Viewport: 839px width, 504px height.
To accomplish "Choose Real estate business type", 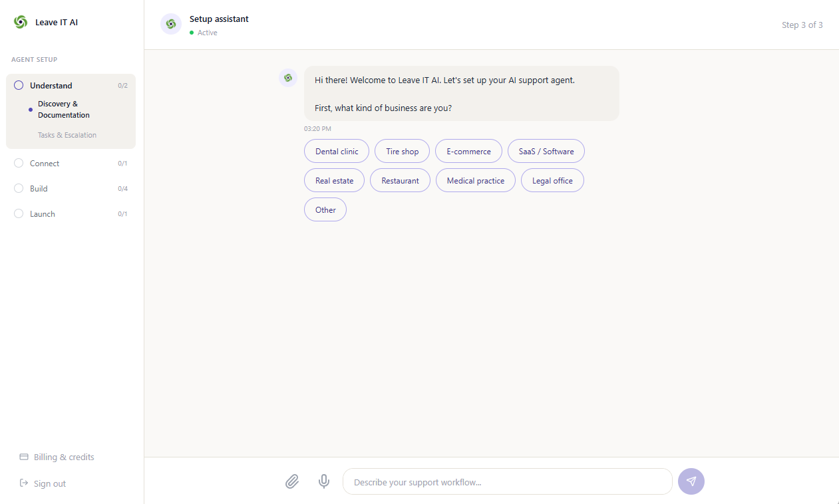I will point(335,180).
